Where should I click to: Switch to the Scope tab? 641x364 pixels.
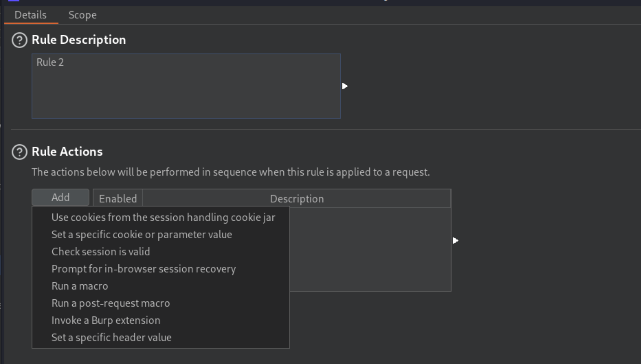82,15
